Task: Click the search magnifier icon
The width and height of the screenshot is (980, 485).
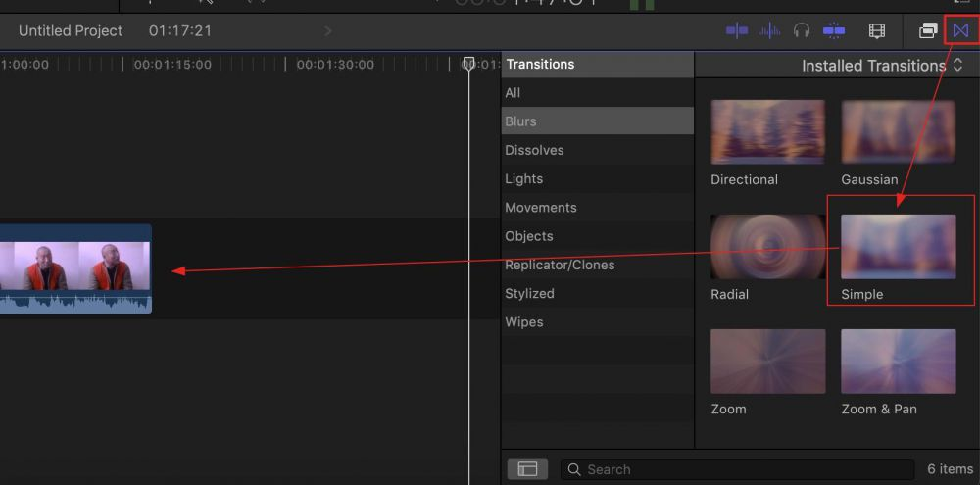Action: 573,469
